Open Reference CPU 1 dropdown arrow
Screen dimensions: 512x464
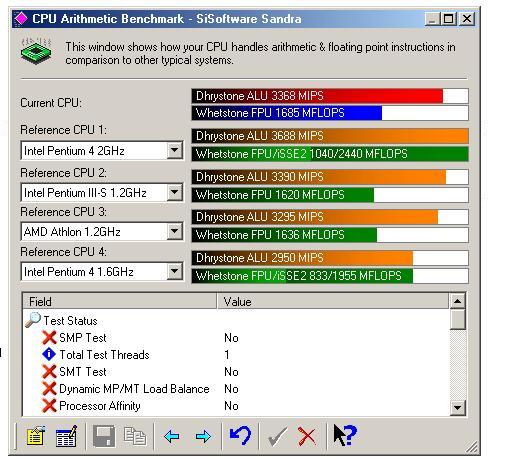(x=174, y=150)
